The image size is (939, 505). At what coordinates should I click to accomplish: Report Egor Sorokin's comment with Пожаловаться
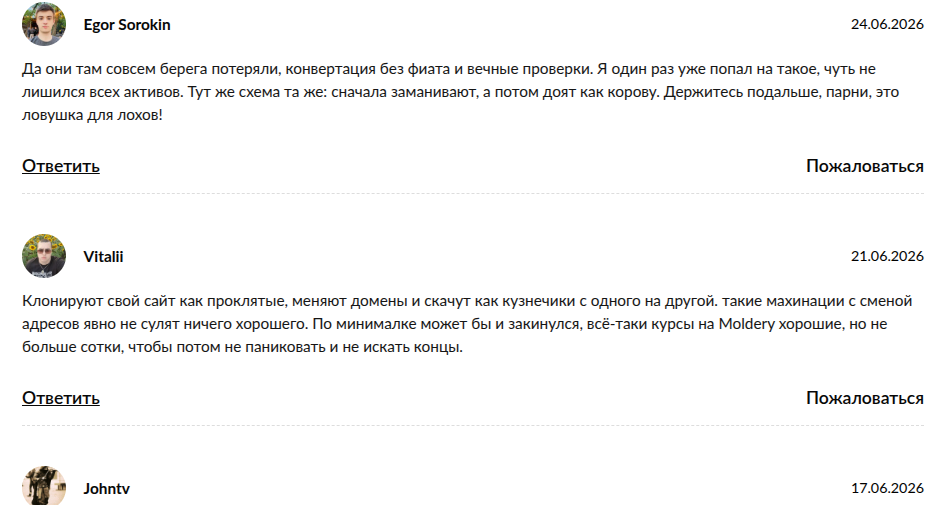point(865,166)
